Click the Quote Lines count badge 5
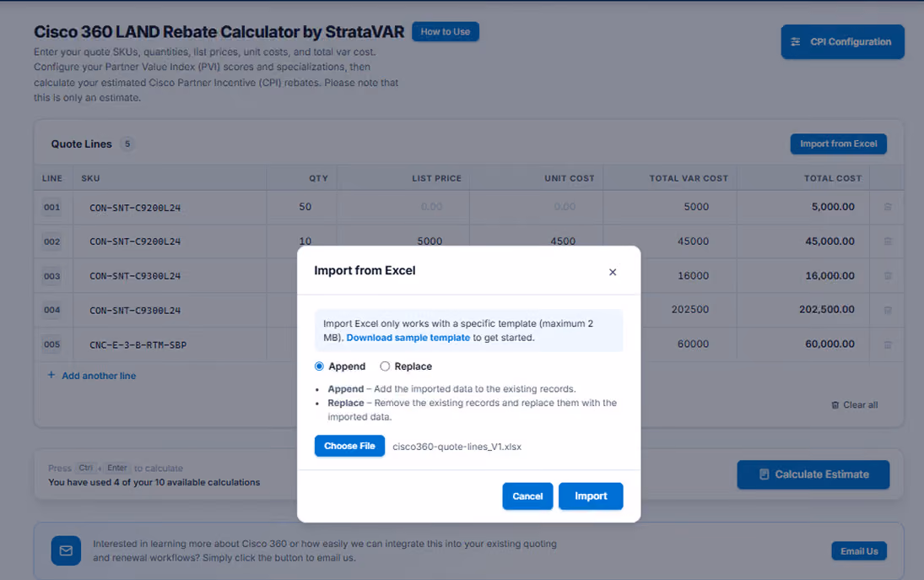Viewport: 924px width, 580px height. coord(127,144)
